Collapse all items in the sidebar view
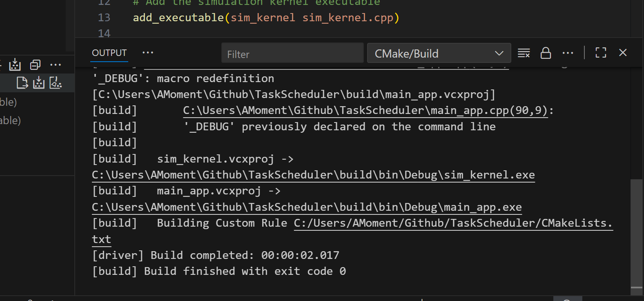 36,65
